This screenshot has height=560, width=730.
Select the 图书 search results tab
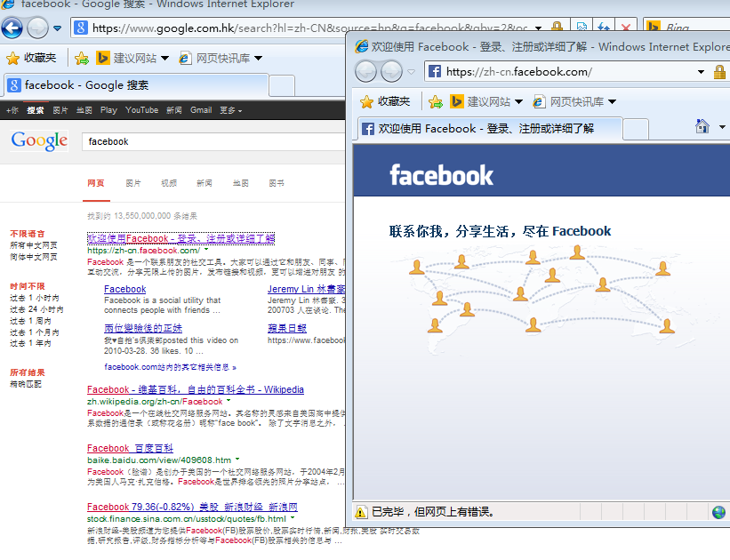tap(276, 183)
